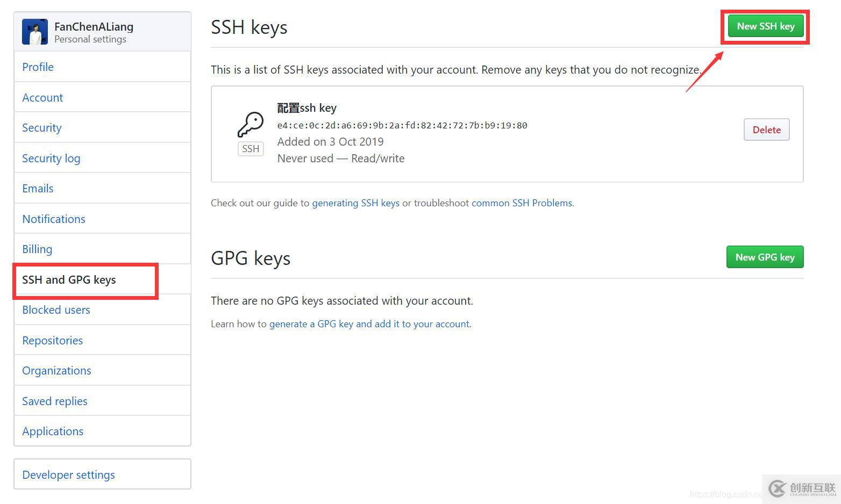
Task: Click the New GPG key button
Action: 765,257
